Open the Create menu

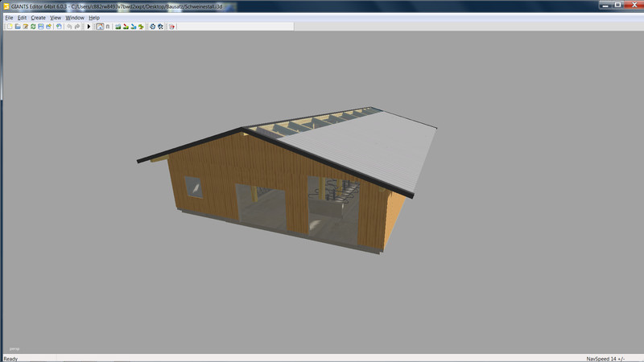click(x=38, y=17)
